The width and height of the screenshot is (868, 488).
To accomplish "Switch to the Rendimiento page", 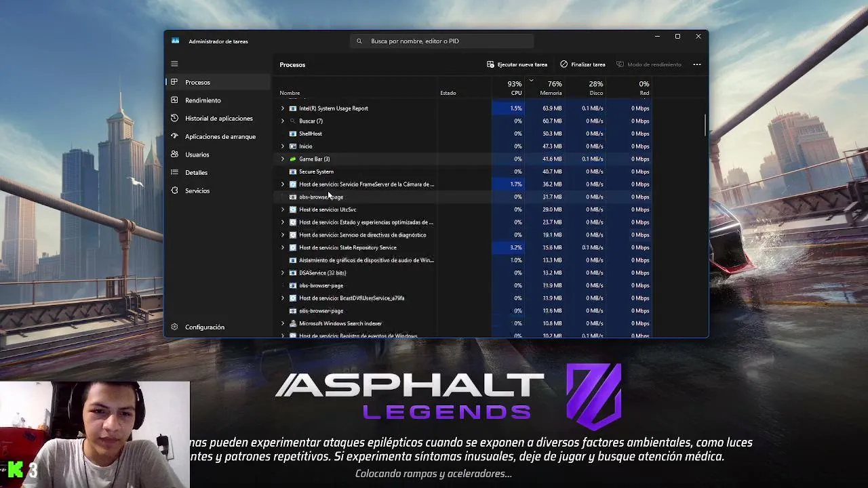I will pos(218,100).
